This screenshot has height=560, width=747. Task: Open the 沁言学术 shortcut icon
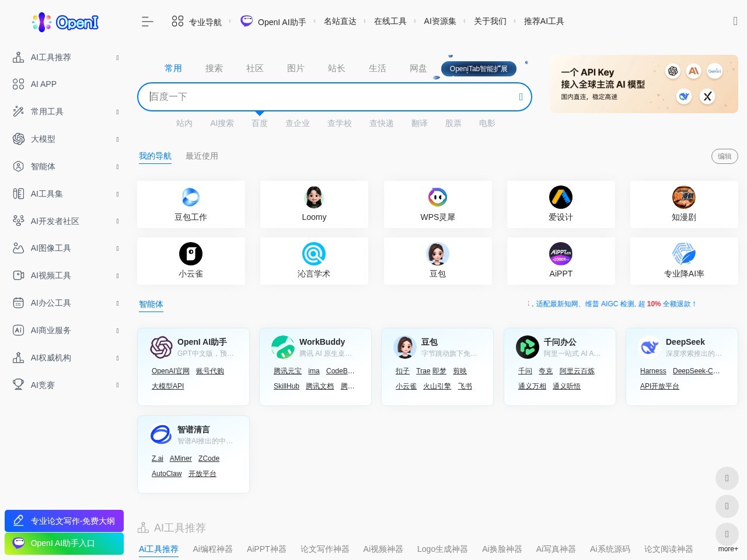(314, 254)
